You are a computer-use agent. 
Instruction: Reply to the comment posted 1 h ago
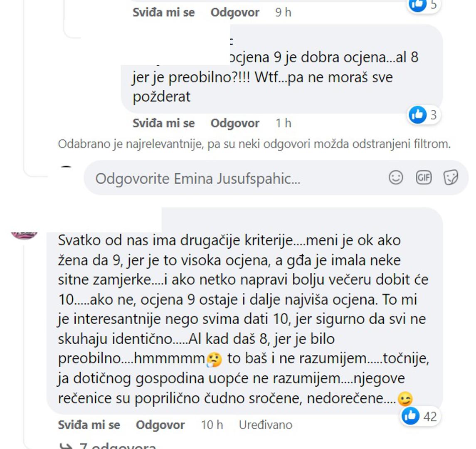click(235, 123)
